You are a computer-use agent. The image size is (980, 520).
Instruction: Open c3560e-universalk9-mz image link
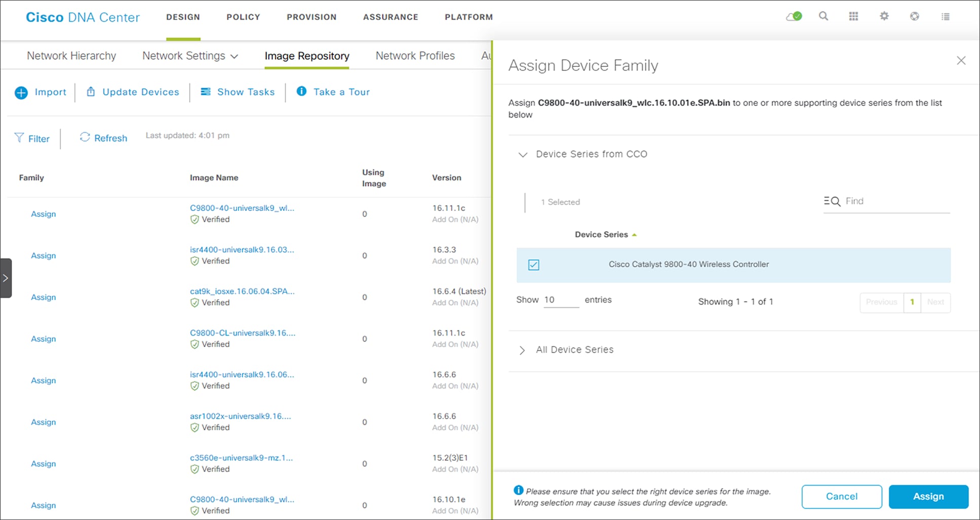click(242, 457)
